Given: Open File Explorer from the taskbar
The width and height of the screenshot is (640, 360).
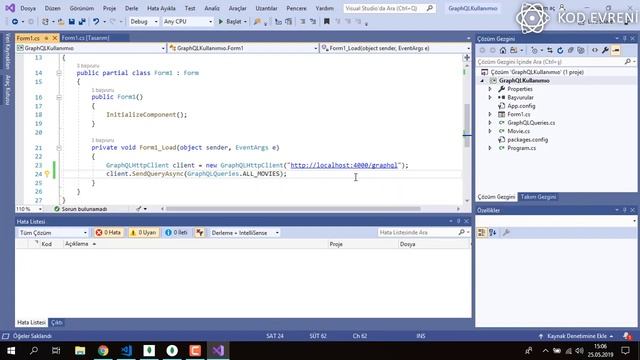Looking at the screenshot, I should [x=80, y=351].
